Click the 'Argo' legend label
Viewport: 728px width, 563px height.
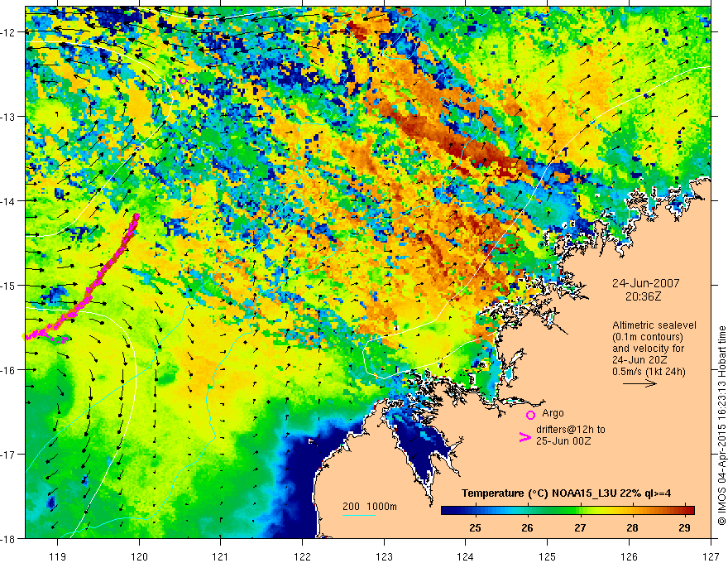click(x=553, y=413)
